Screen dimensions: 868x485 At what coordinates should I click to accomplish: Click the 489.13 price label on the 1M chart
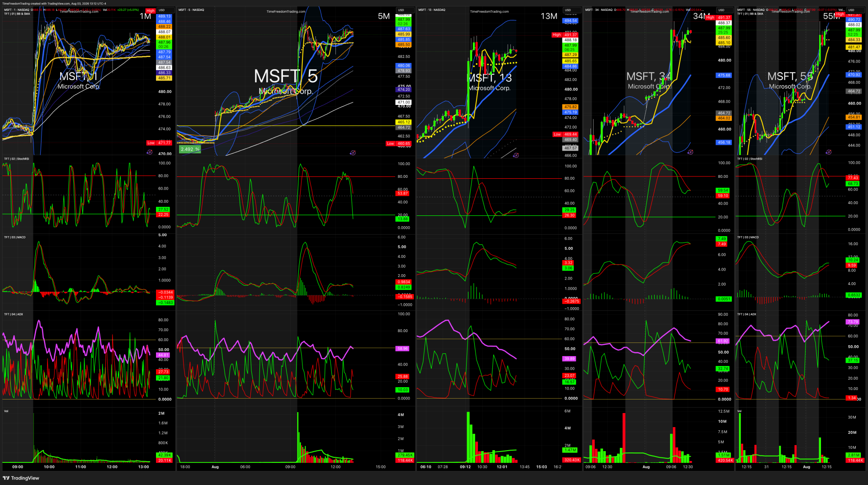165,16
